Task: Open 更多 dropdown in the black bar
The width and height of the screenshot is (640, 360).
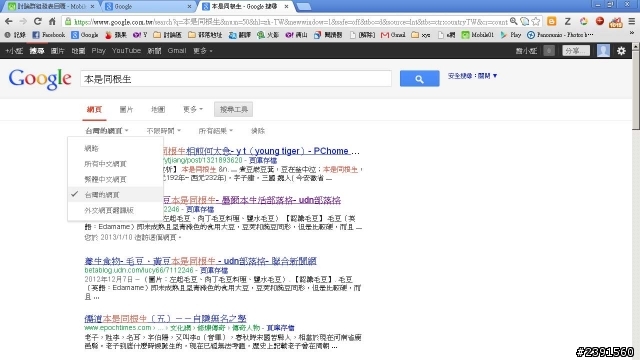Action: click(x=202, y=51)
